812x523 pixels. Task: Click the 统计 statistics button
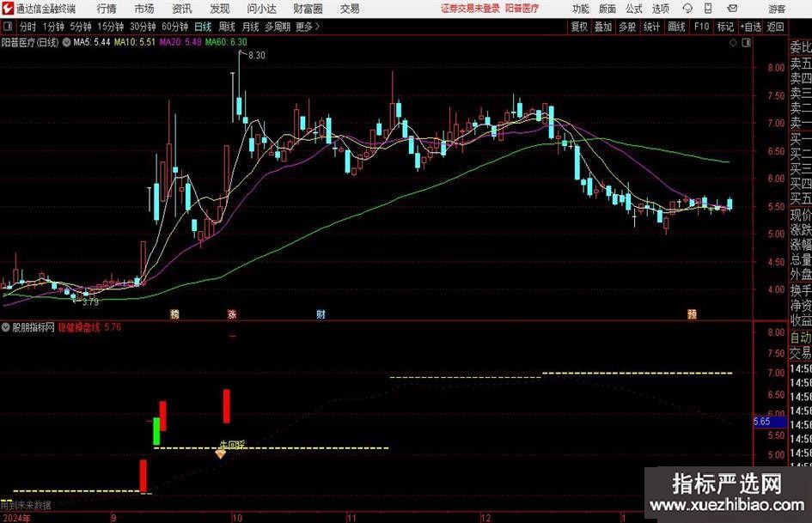tap(651, 27)
